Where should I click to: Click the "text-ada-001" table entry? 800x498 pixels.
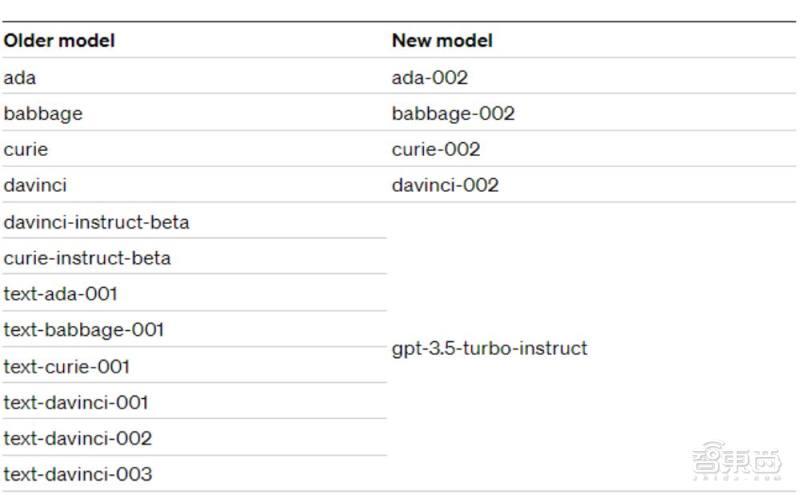[x=60, y=294]
